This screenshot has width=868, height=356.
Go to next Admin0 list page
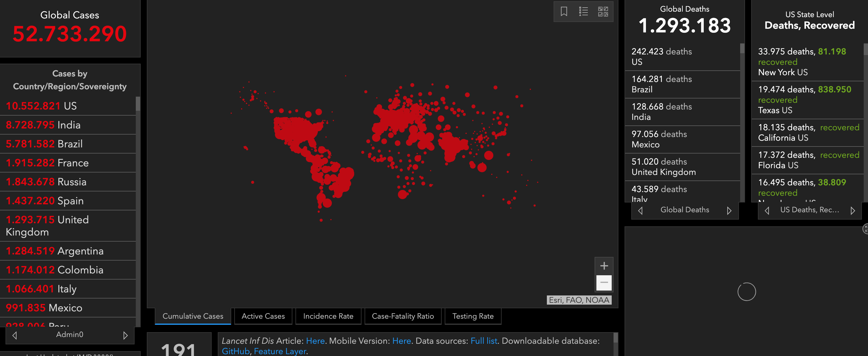(x=125, y=335)
